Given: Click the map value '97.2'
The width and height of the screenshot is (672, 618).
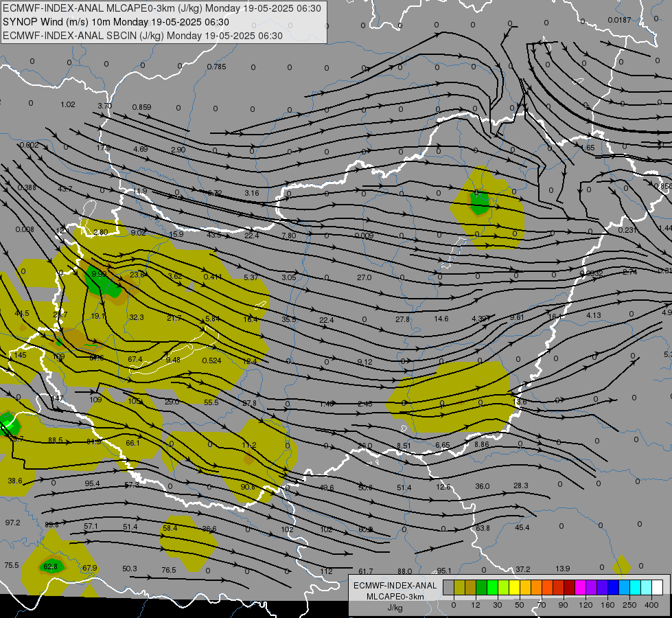Looking at the screenshot, I should click(12, 523).
